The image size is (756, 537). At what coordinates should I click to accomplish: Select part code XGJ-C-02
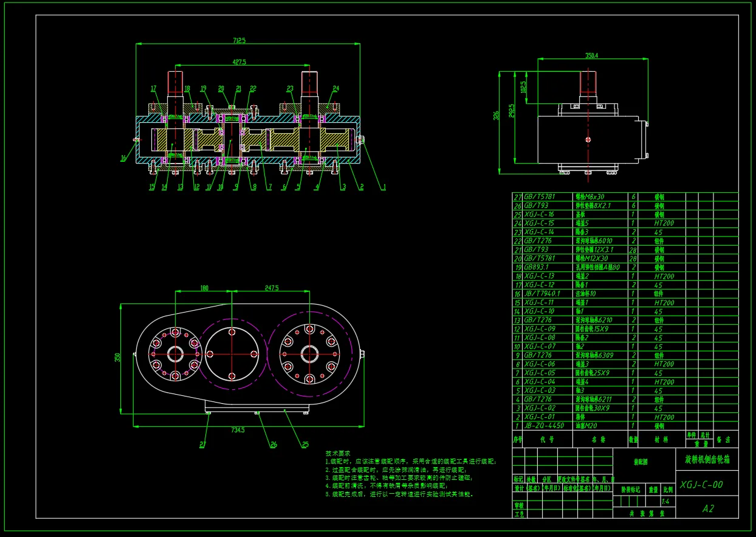tap(539, 409)
